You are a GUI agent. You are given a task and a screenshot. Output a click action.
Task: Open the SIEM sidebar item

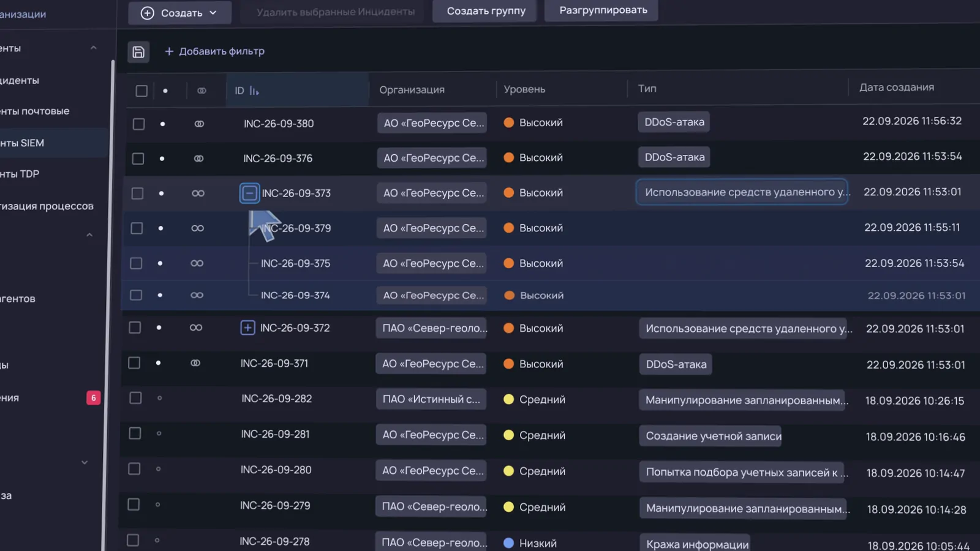click(54, 143)
